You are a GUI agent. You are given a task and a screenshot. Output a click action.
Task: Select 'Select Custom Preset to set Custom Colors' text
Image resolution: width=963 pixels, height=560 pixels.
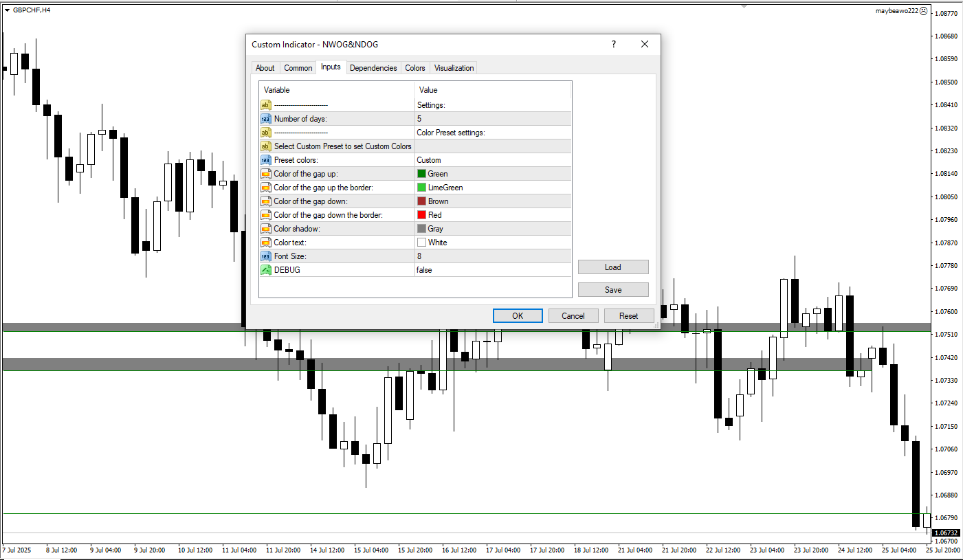click(x=343, y=146)
